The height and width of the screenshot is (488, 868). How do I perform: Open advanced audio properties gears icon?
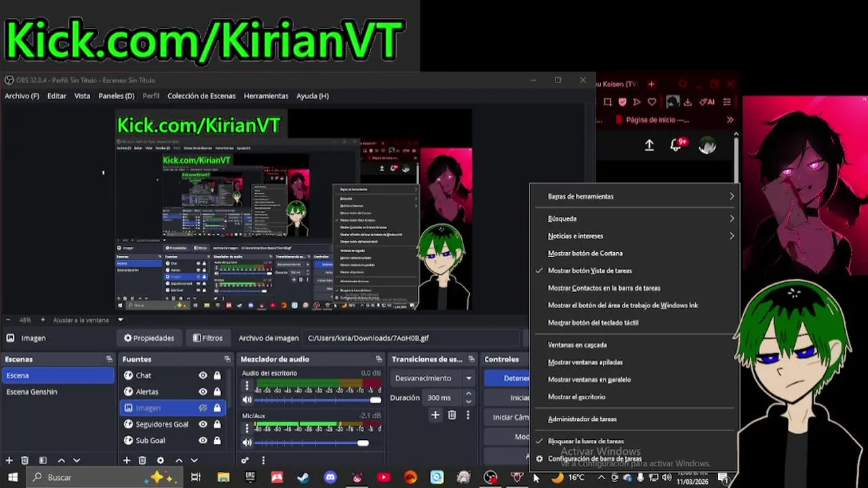point(245,460)
